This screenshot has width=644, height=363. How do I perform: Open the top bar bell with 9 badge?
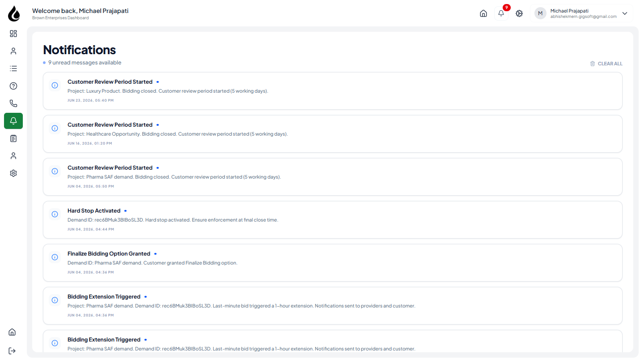(501, 13)
